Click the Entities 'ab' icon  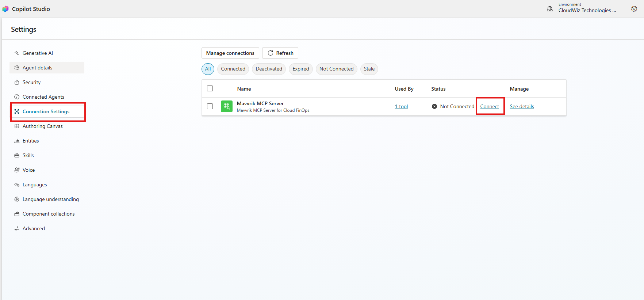pos(17,141)
